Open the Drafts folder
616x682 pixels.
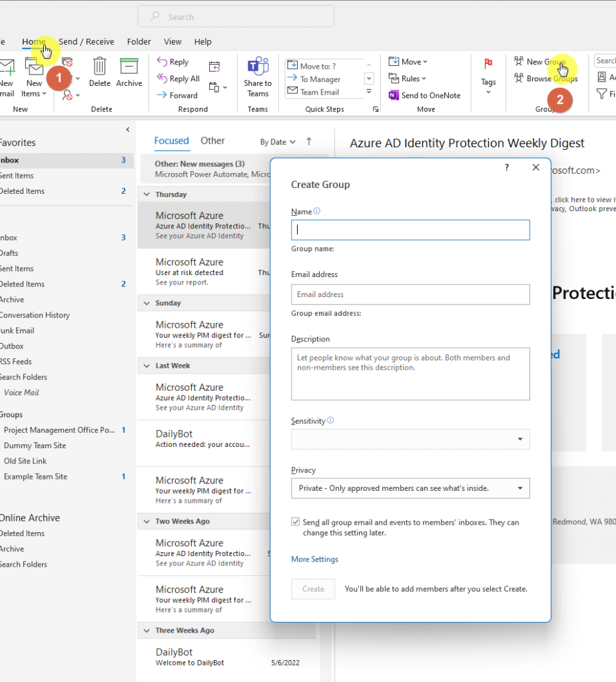pos(9,253)
